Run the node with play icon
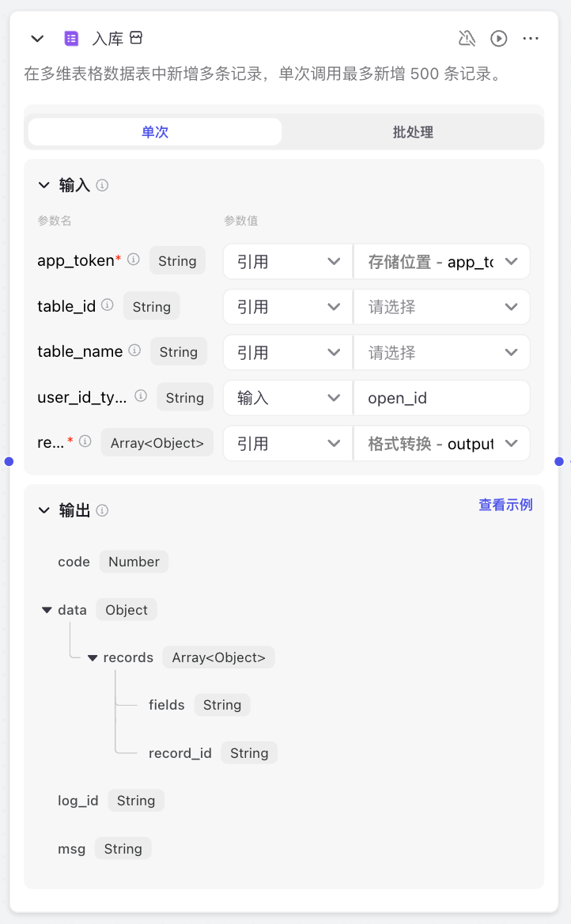Viewport: 571px width, 924px height. coord(498,39)
